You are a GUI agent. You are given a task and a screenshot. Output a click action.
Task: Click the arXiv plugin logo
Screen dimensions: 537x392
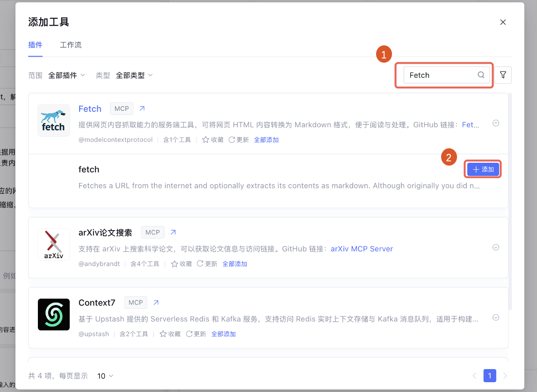54,244
